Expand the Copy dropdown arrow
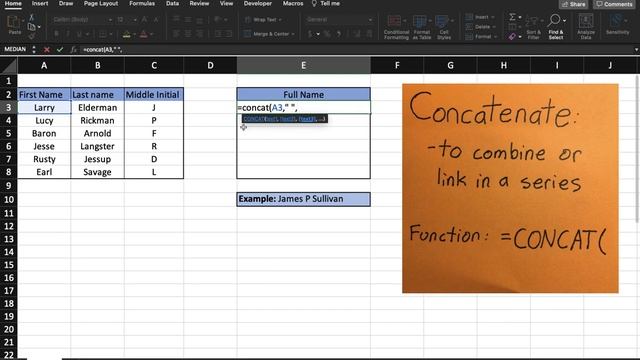Image resolution: width=640 pixels, height=360 pixels. coord(39,27)
